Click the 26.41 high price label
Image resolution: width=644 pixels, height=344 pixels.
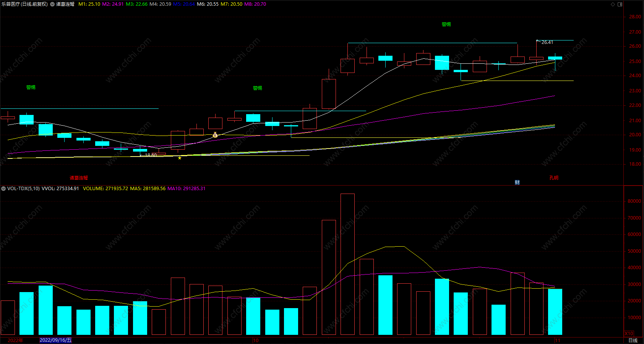click(x=547, y=42)
